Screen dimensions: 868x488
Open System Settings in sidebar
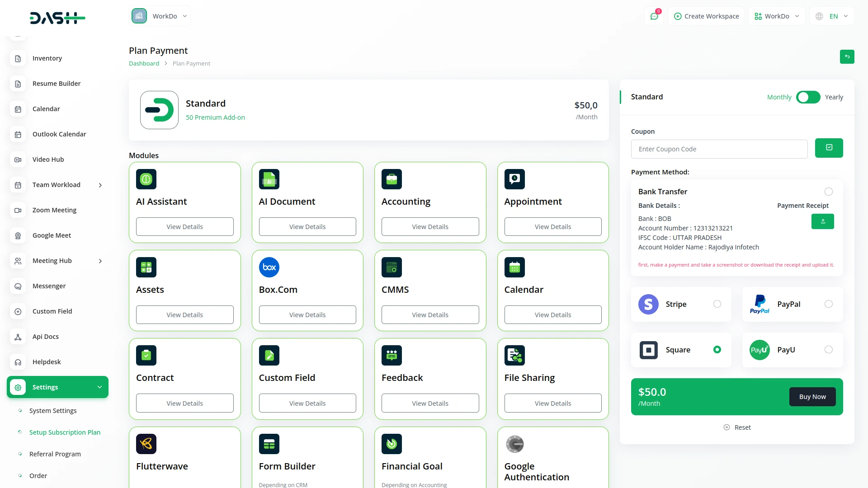click(x=53, y=411)
